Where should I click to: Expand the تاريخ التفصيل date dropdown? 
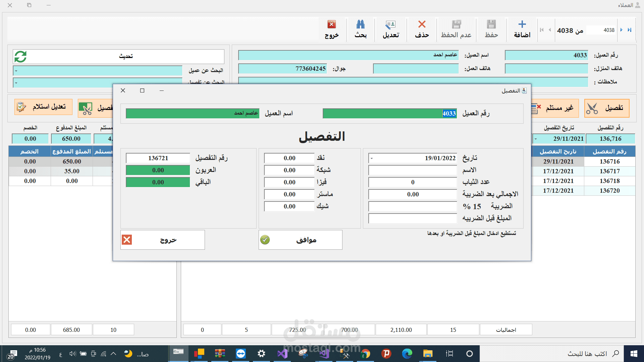(x=535, y=139)
